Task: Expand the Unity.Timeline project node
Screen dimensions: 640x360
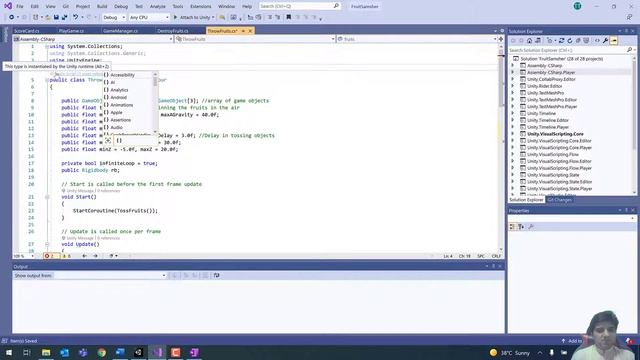Action: (513, 113)
